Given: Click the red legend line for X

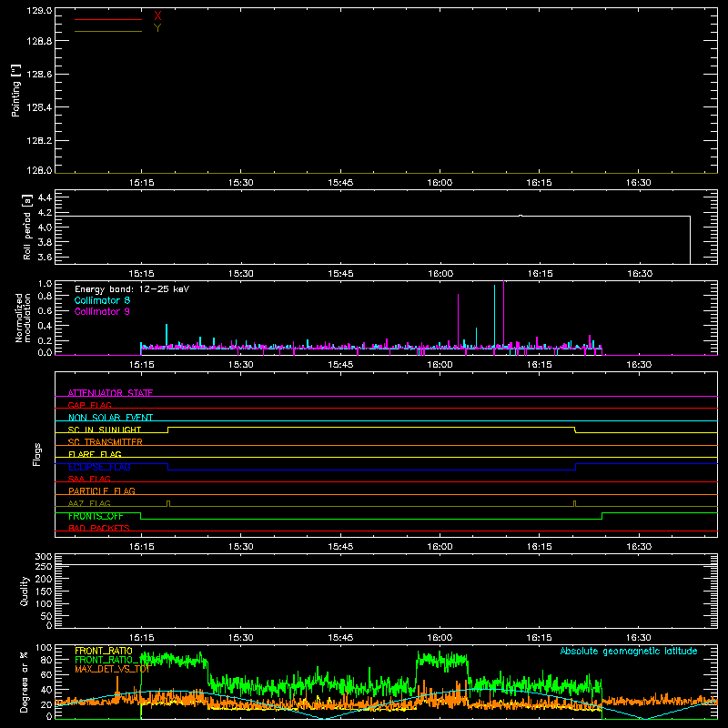Looking at the screenshot, I should point(108,19).
